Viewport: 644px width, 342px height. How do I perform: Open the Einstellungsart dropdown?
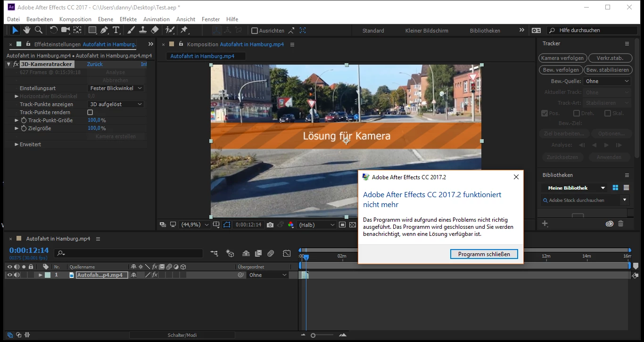click(x=116, y=88)
